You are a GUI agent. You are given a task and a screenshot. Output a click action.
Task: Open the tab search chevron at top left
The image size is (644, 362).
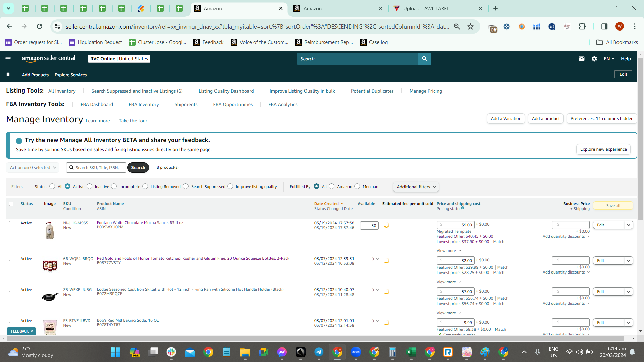click(x=8, y=8)
